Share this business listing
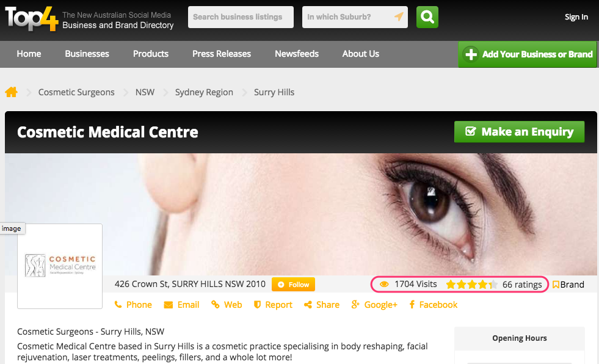This screenshot has width=599, height=364. coord(322,305)
